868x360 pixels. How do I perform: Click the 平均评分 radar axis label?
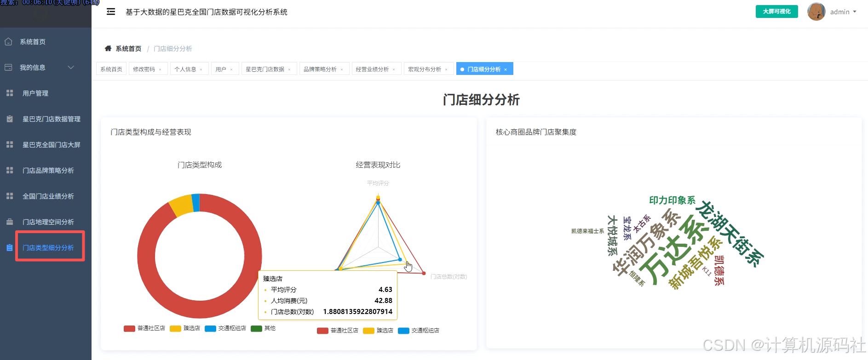(x=378, y=183)
